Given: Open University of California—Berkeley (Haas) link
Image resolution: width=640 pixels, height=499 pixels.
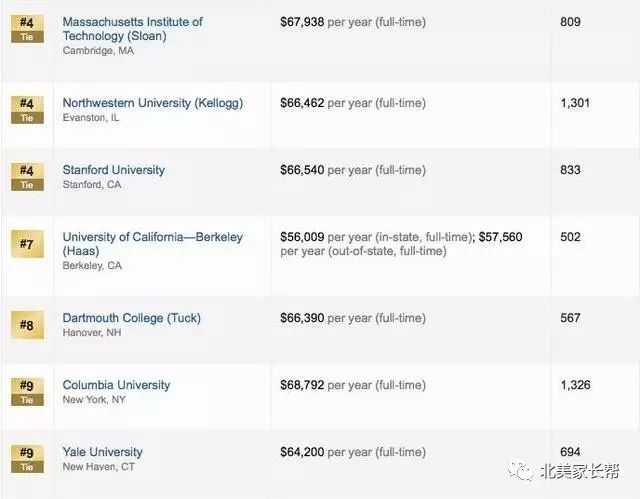Looking at the screenshot, I should point(153,244).
